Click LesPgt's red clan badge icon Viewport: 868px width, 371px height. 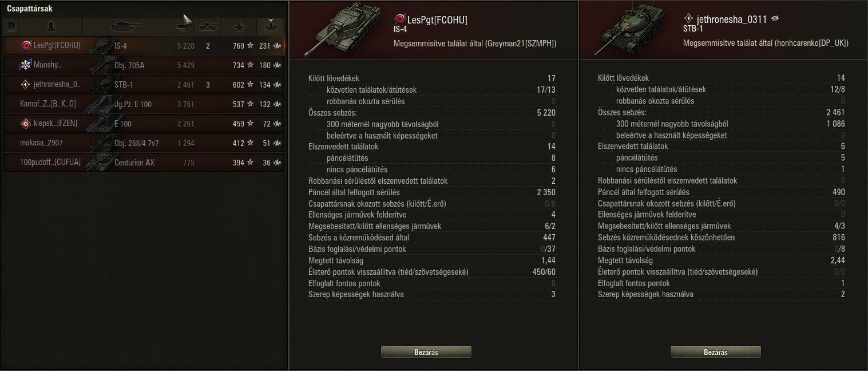[x=26, y=46]
